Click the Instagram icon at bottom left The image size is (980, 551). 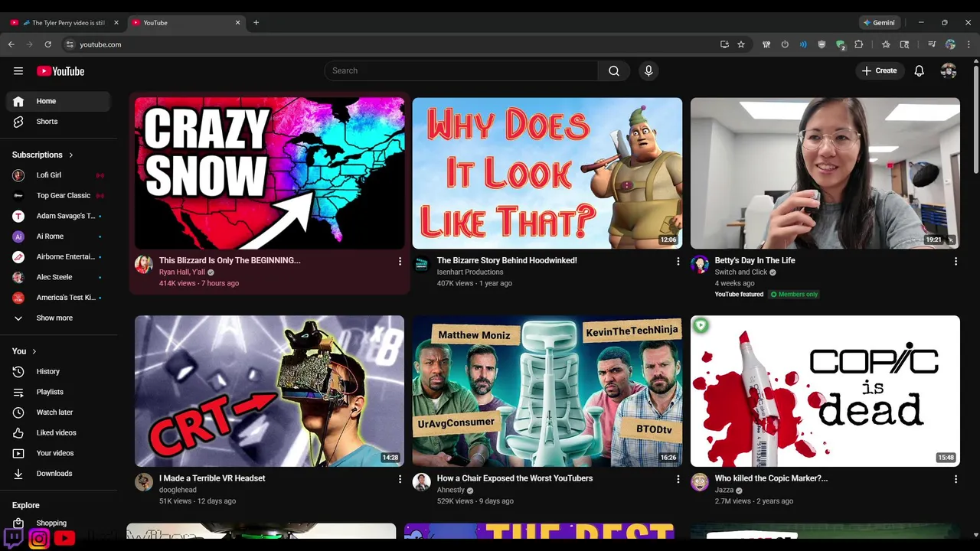pyautogui.click(x=39, y=539)
